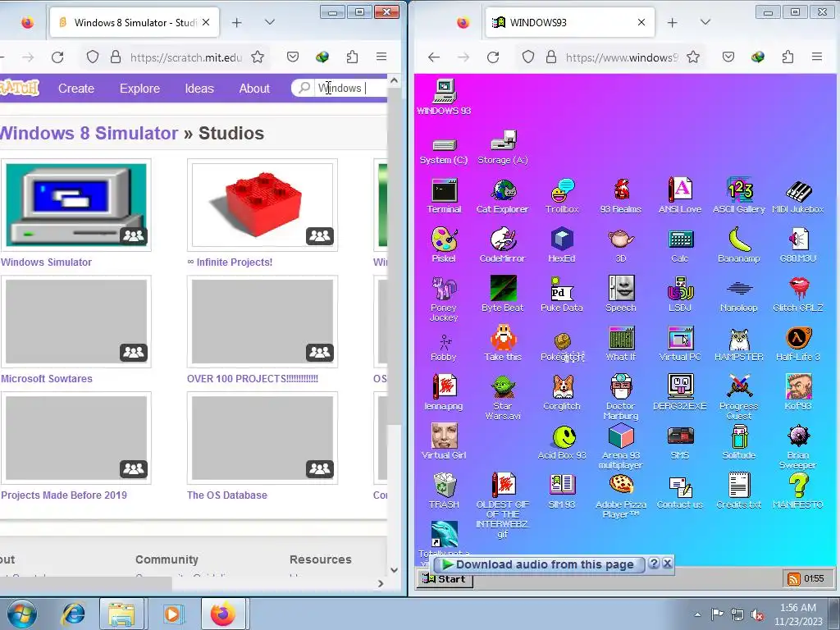This screenshot has height=630, width=840.
Task: Open the Explore page on Scratch
Action: 139,89
